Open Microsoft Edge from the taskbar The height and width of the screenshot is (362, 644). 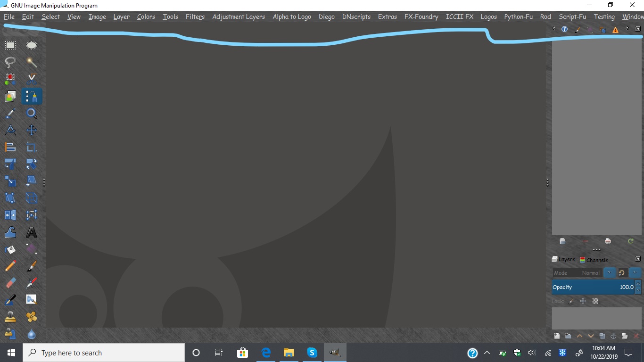click(x=266, y=353)
